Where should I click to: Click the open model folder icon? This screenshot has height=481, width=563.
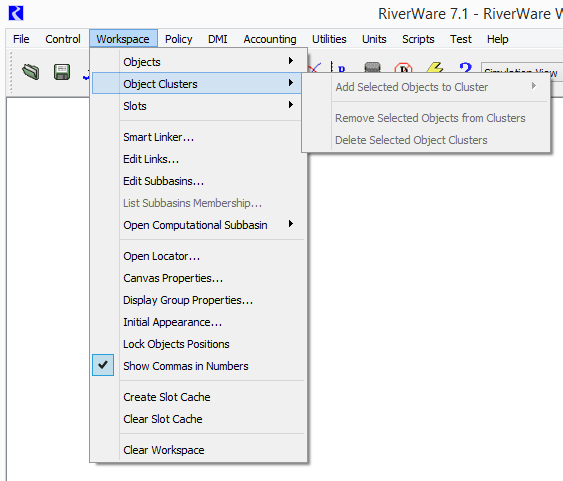coord(31,72)
